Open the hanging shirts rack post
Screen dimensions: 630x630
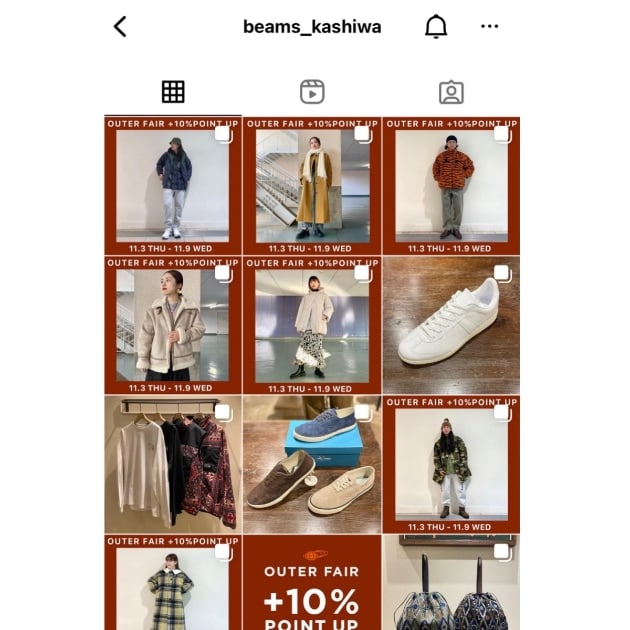(173, 464)
